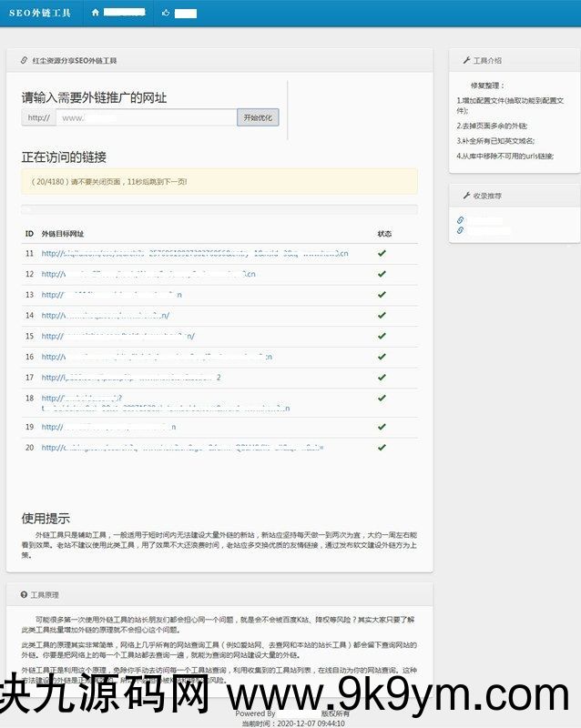Click item 4.从库中移除不可用的urls链接
The image size is (581, 728).
coord(505,156)
